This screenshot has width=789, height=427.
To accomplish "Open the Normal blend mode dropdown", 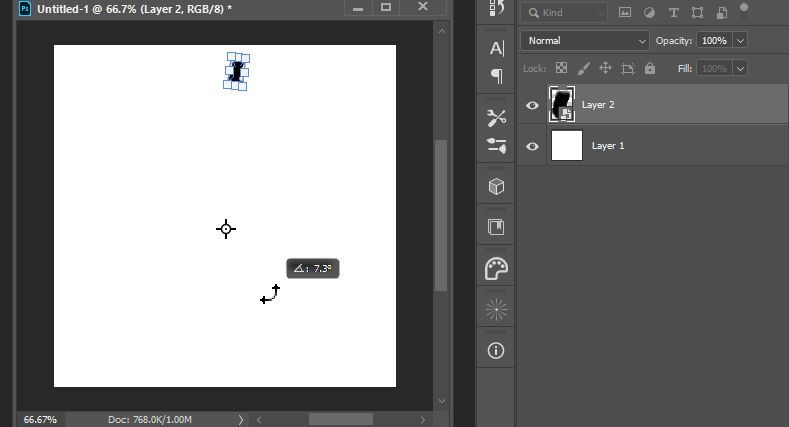I will point(585,41).
